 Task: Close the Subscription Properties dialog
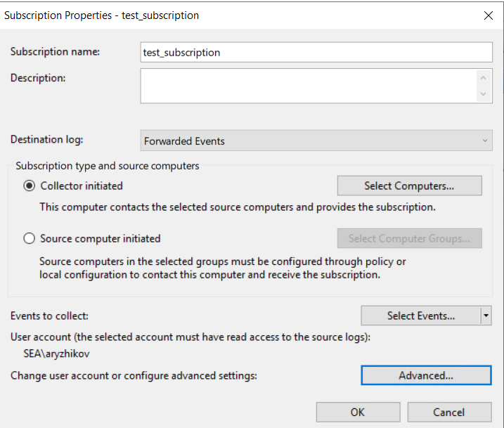pos(489,15)
